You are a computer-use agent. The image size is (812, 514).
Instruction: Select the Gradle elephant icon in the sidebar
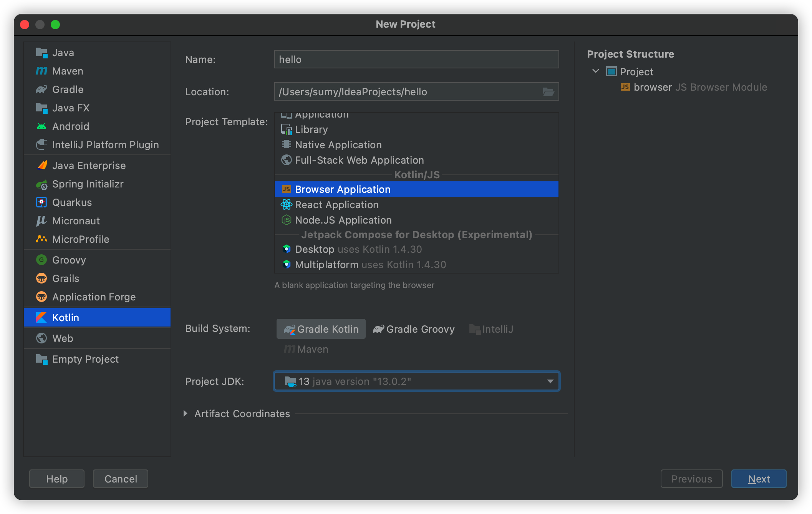click(x=41, y=90)
